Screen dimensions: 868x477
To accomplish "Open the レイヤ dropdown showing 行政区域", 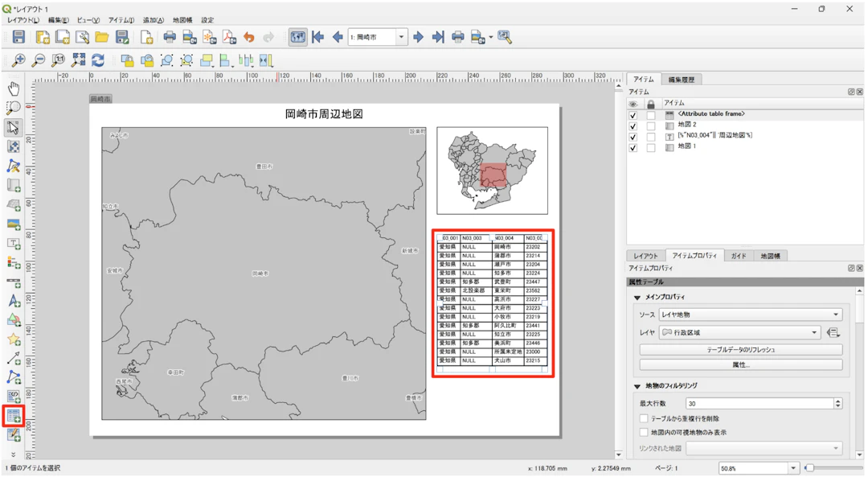I will [739, 332].
